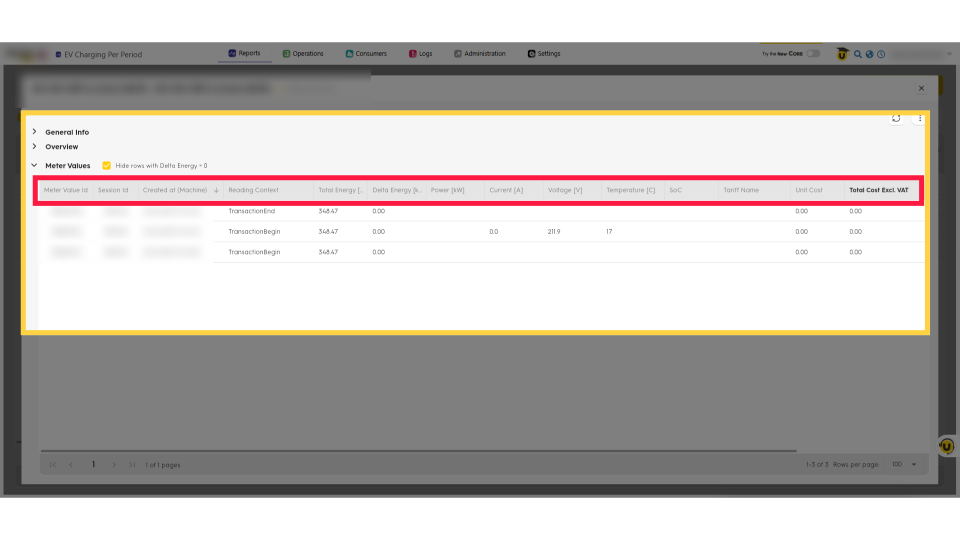The image size is (960, 540).
Task: Click the floating yellow help widget icon
Action: pos(946,446)
